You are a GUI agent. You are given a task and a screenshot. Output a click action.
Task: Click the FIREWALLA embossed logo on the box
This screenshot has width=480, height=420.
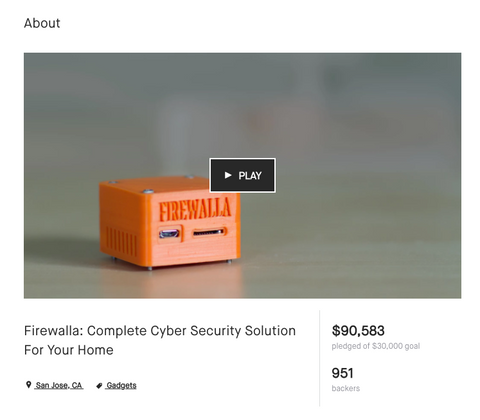click(195, 208)
